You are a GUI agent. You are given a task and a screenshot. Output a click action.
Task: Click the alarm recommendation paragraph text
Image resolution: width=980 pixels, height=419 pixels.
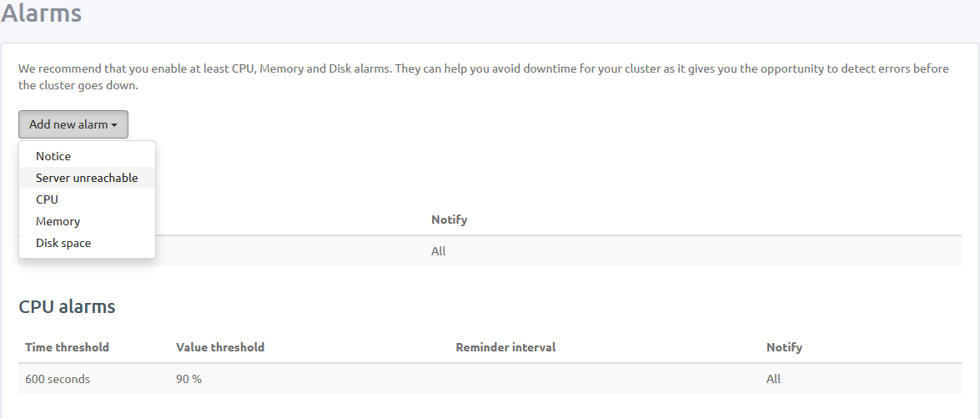(484, 77)
